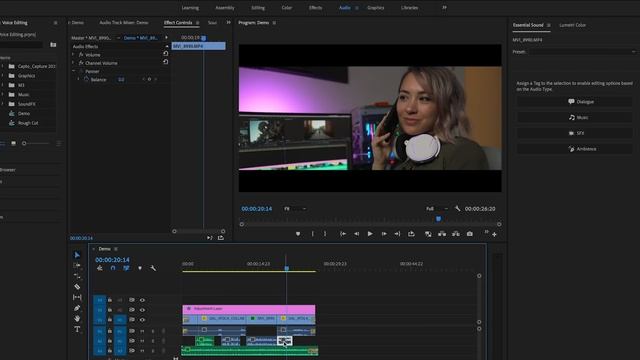Expand the Music bin

click(2, 94)
